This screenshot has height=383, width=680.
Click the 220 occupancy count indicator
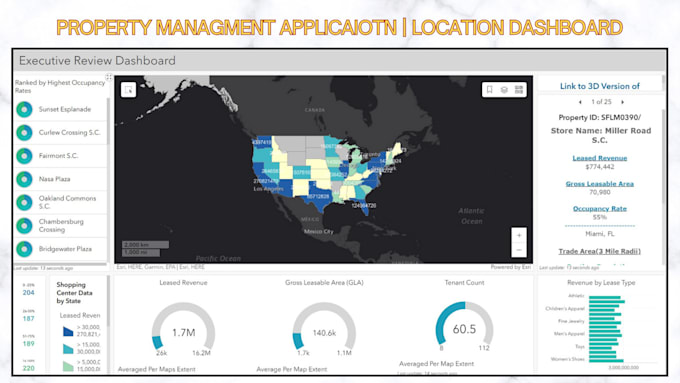29,368
